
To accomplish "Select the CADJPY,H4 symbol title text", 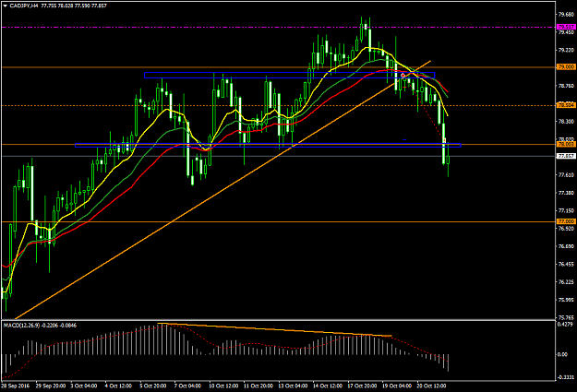I will (24, 6).
